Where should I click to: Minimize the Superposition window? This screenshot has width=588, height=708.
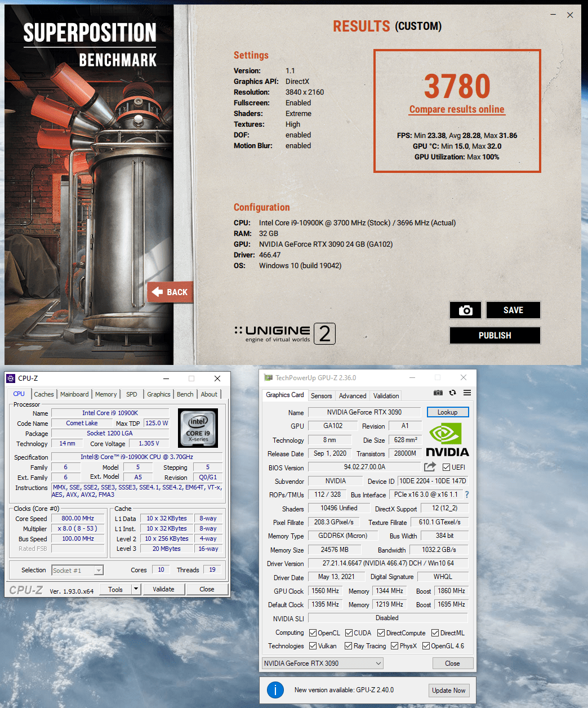[553, 15]
